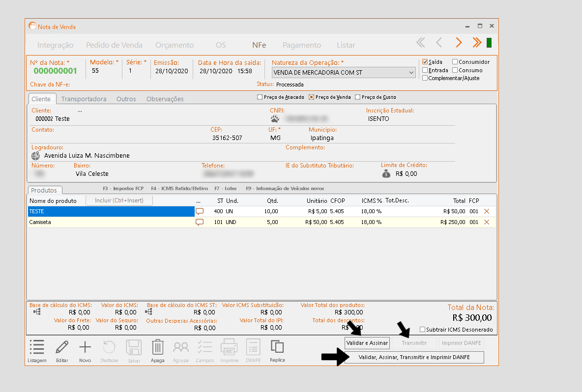Viewport: 582px width, 392px height.
Task: Open the OS menu
Action: pos(221,45)
